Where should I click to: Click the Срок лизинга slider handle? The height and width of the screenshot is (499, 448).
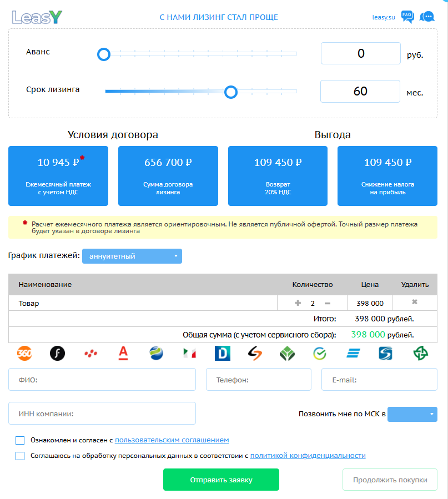tap(231, 92)
